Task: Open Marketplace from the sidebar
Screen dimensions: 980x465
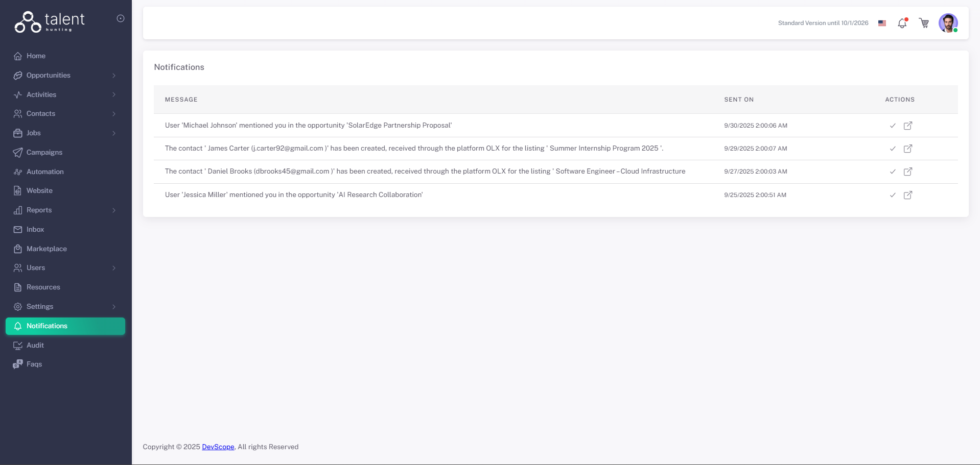Action: (46, 249)
